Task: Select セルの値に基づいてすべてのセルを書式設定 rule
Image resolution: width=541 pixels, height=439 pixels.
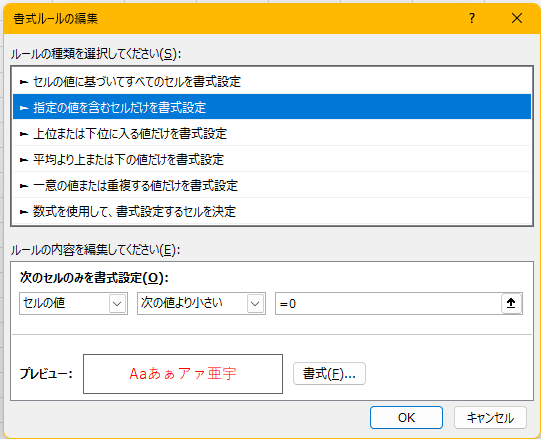Action: 272,81
